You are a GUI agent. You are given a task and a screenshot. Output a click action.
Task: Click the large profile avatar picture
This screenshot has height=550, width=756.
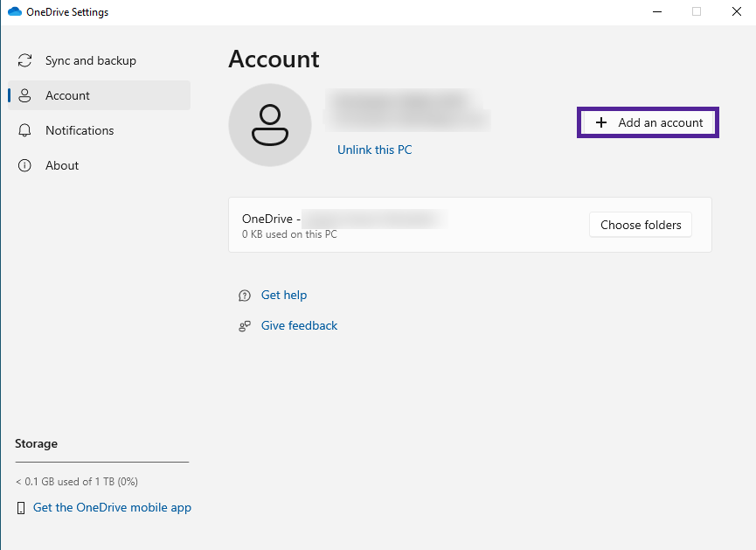pos(269,125)
